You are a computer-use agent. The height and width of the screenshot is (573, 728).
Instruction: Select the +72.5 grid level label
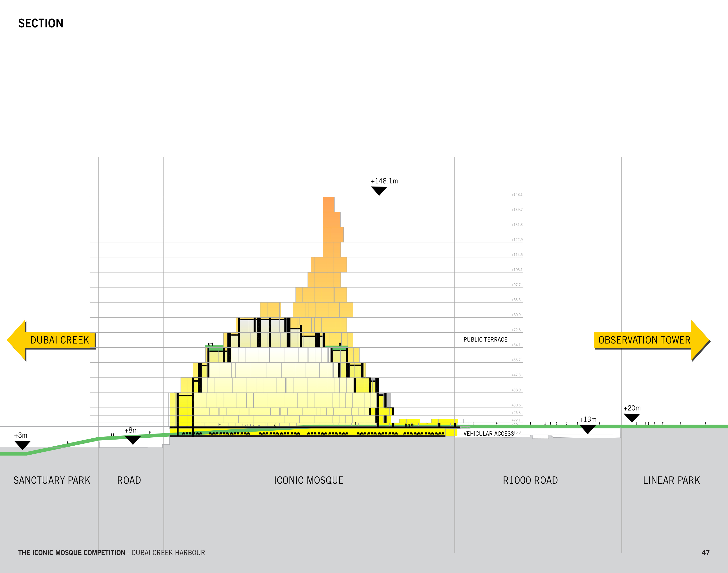pyautogui.click(x=516, y=330)
